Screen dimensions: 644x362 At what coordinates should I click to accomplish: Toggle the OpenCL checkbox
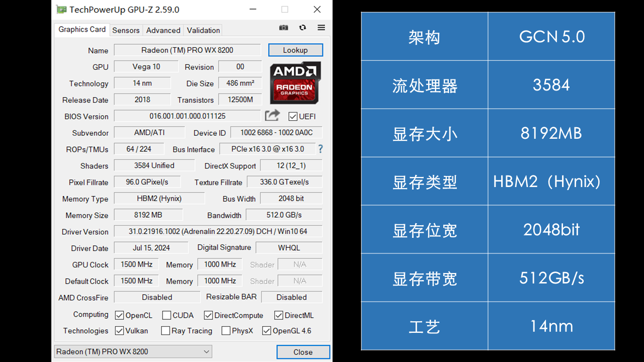point(119,315)
